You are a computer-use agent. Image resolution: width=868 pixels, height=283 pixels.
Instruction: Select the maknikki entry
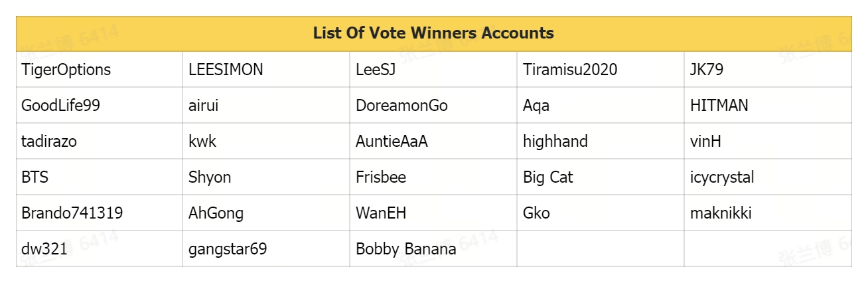721,213
